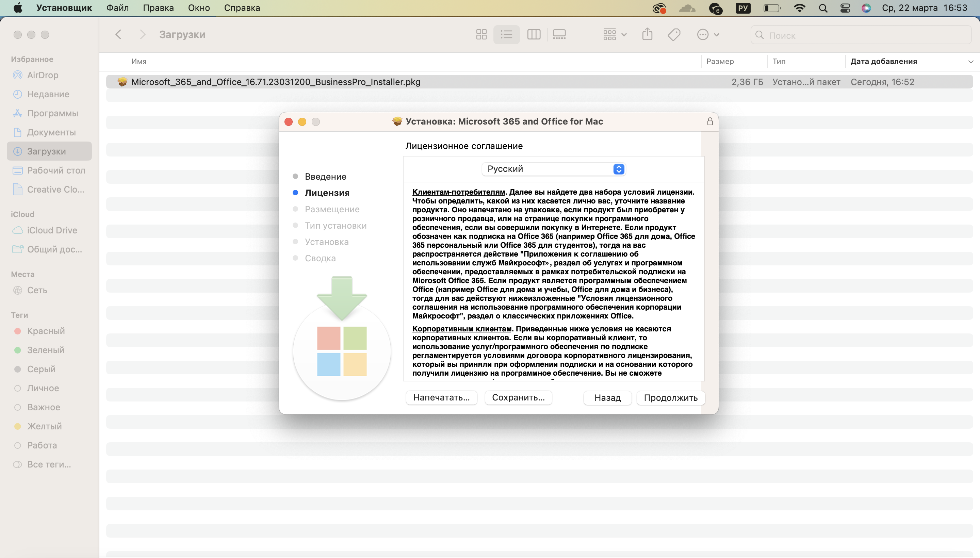Click the share icon in Finder toolbar
The height and width of the screenshot is (558, 980).
tap(647, 34)
